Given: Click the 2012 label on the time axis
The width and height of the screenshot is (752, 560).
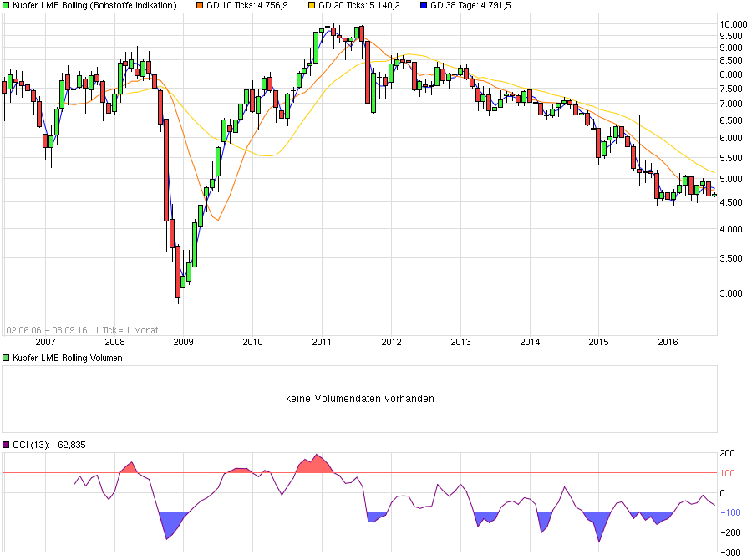Looking at the screenshot, I should (391, 342).
